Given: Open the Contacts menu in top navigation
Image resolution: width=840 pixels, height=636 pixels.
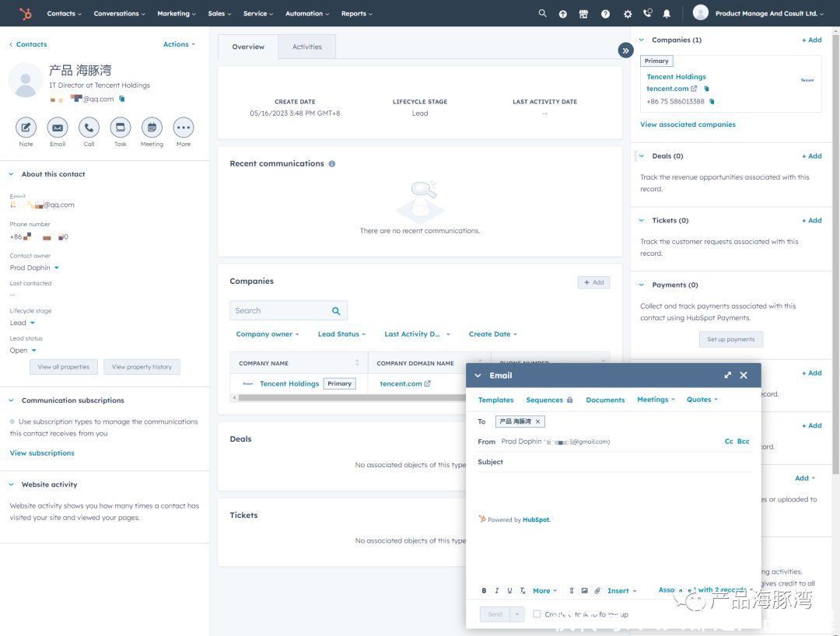Looking at the screenshot, I should [65, 13].
